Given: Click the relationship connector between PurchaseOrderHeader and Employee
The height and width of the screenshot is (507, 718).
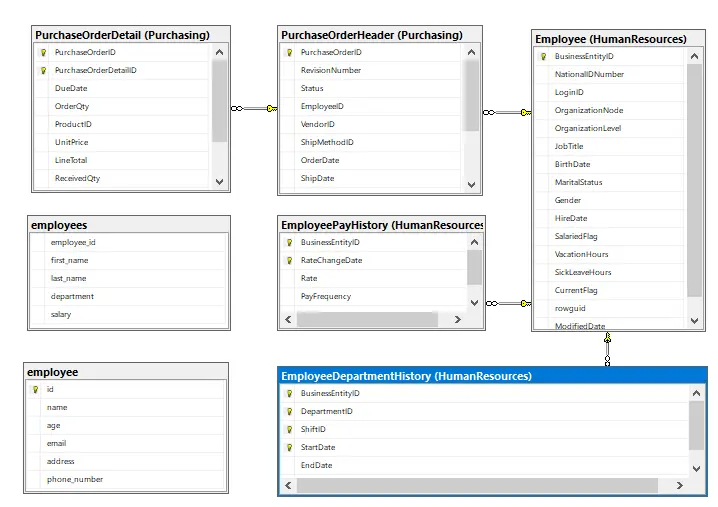Looking at the screenshot, I should 506,112.
